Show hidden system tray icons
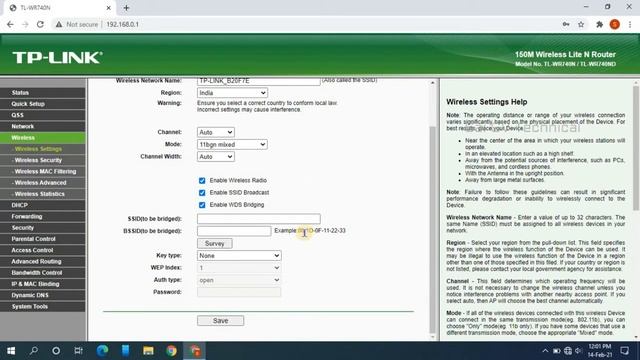Screen dimensions: 640x360 pyautogui.click(x=545, y=351)
